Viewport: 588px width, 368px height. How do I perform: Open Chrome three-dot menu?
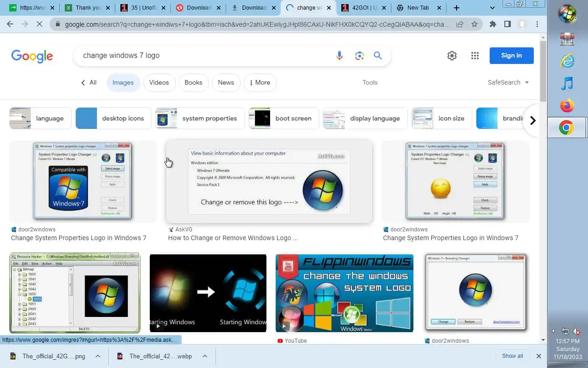tap(537, 24)
